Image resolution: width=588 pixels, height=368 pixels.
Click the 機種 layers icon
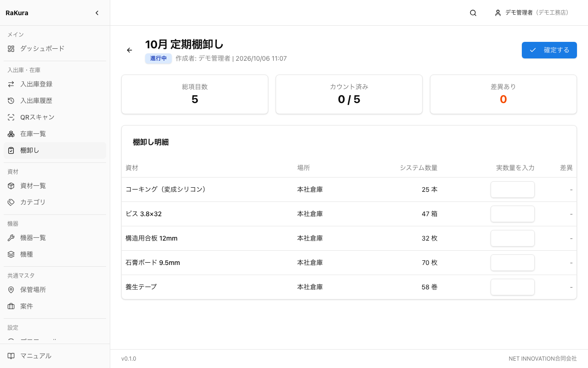coord(11,254)
